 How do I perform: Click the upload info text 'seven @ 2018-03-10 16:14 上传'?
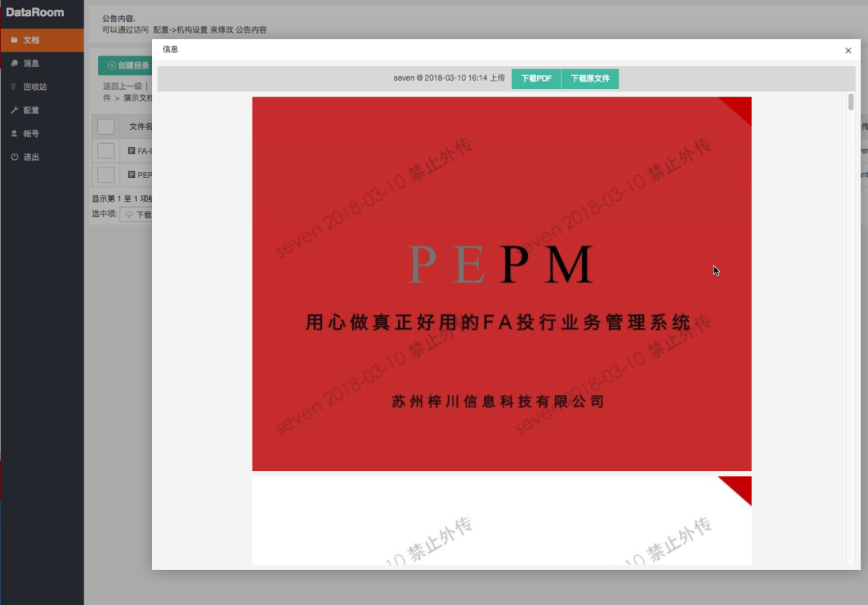[449, 78]
